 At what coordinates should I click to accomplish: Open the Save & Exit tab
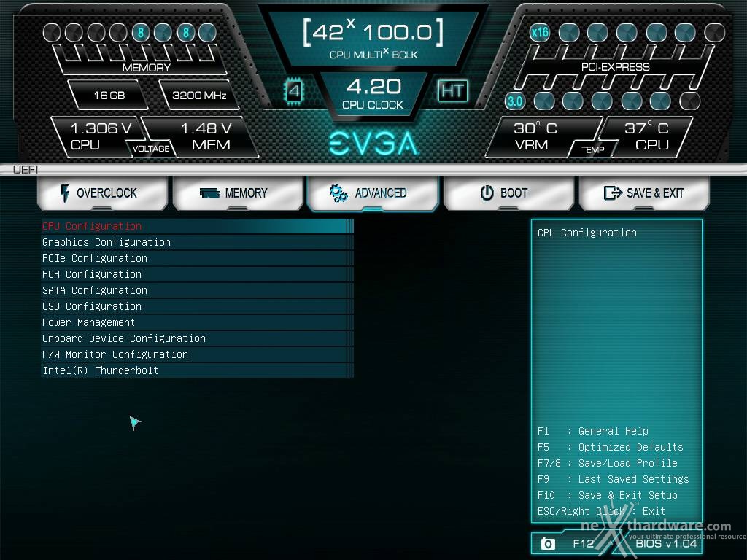click(x=644, y=192)
